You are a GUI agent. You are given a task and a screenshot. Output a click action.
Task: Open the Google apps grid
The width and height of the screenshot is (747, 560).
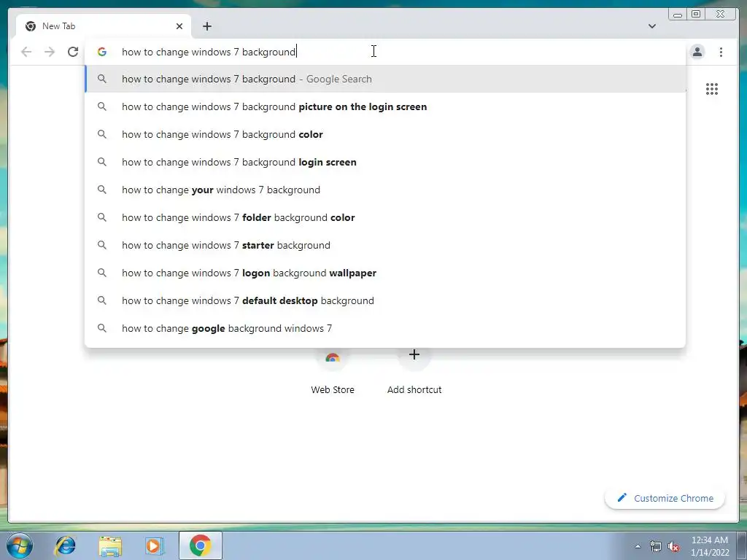coord(712,89)
